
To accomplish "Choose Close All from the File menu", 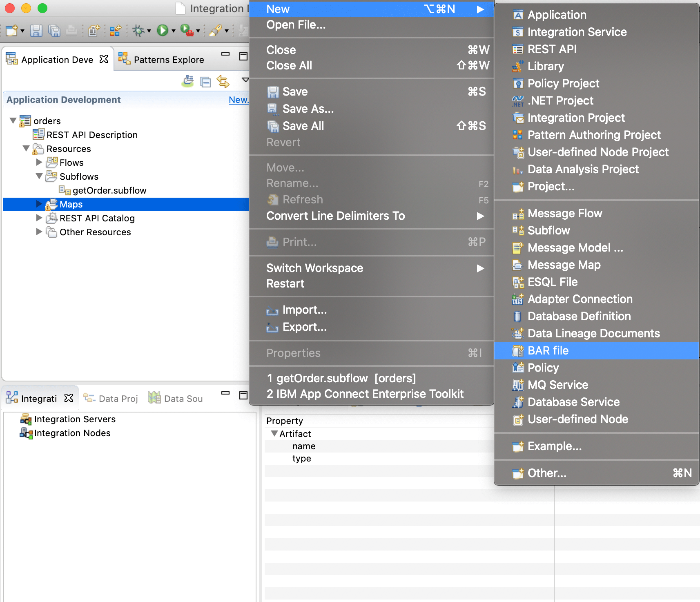I will pyautogui.click(x=372, y=66).
